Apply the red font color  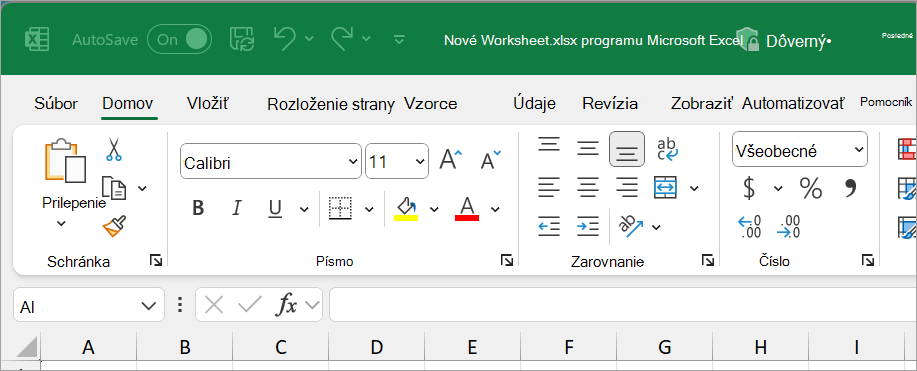467,208
